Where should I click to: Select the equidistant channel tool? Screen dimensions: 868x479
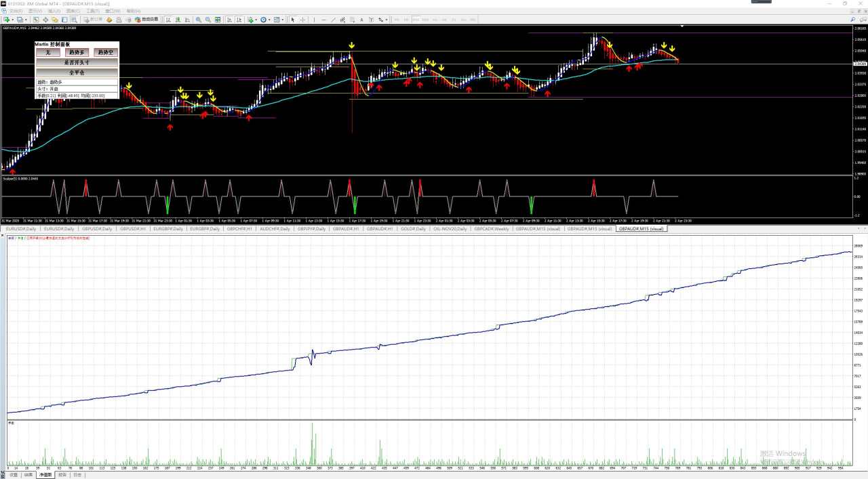342,20
